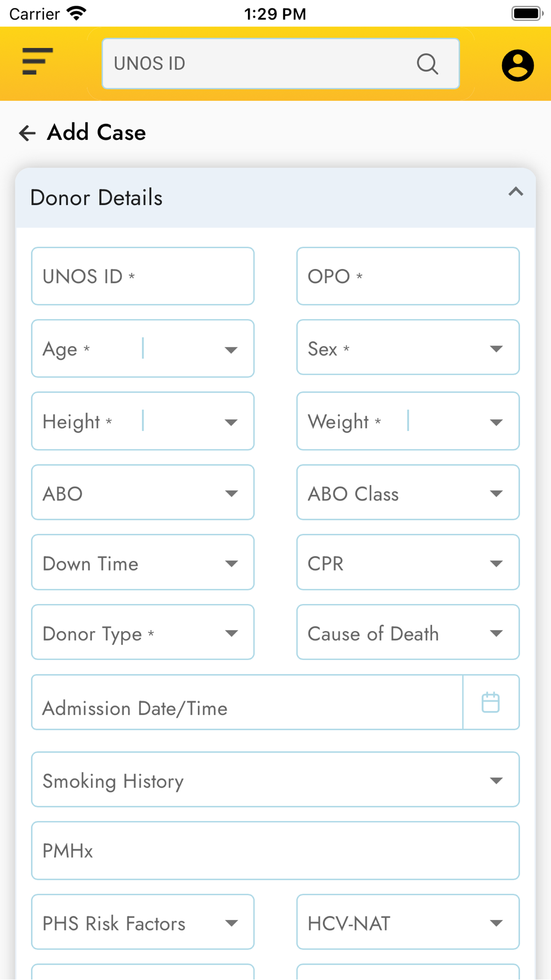The image size is (551, 980).
Task: Open the Cause of Death dropdown
Action: click(408, 632)
